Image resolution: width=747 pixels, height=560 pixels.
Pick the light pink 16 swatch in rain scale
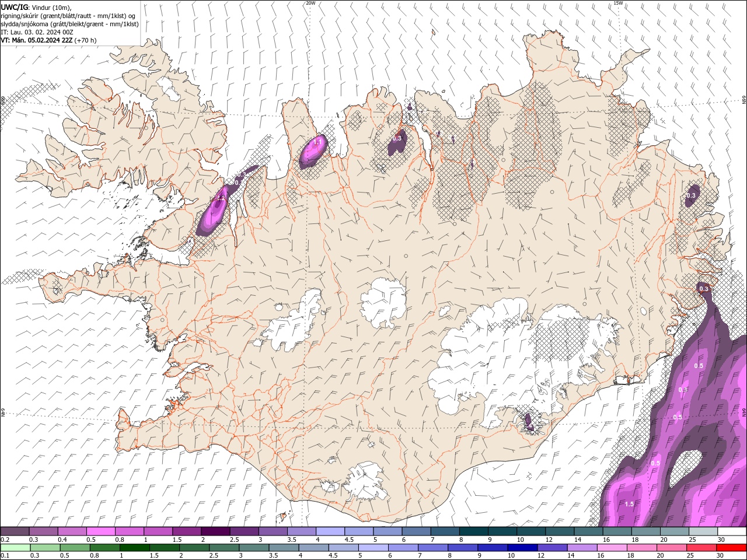(x=612, y=548)
